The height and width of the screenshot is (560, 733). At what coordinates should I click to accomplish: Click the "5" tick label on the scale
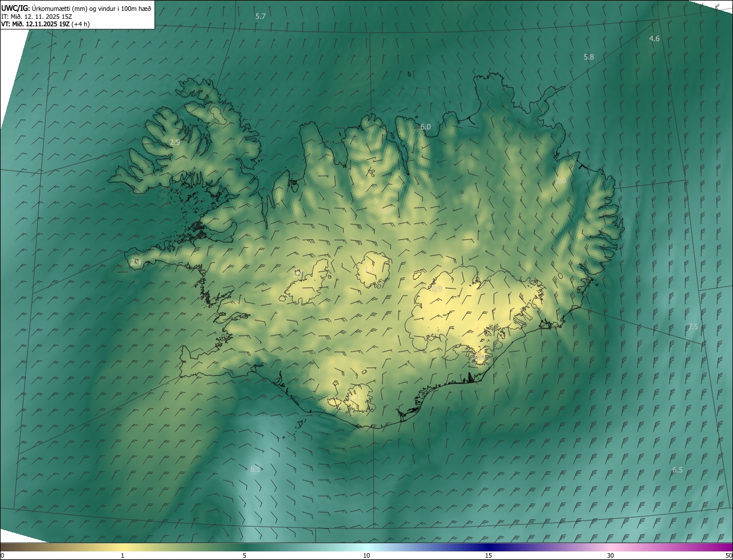pos(245,555)
